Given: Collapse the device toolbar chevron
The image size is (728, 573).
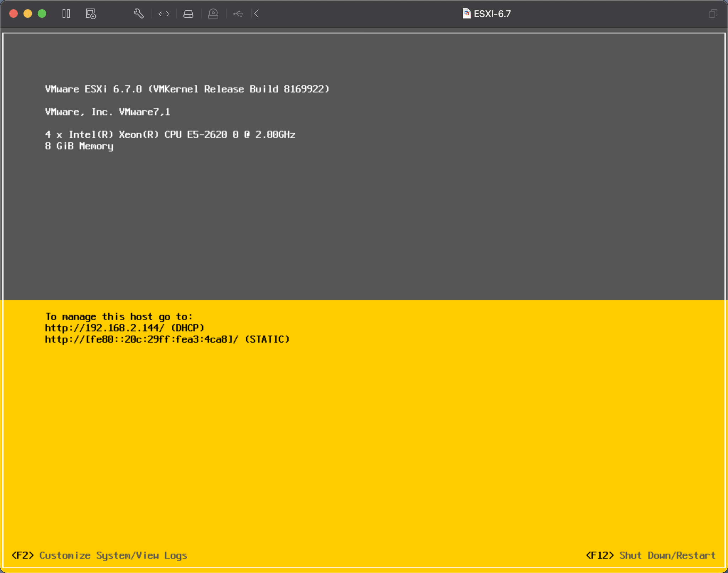Looking at the screenshot, I should click(x=257, y=14).
